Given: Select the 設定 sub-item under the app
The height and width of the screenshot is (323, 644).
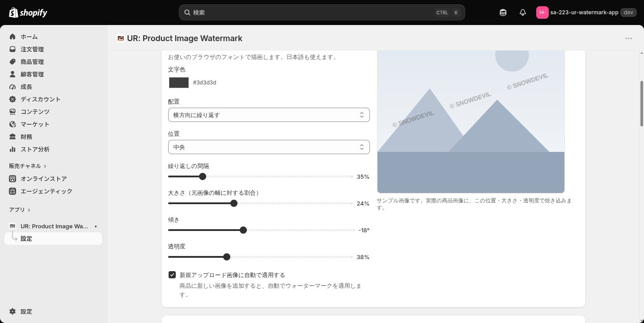Looking at the screenshot, I should [53, 239].
